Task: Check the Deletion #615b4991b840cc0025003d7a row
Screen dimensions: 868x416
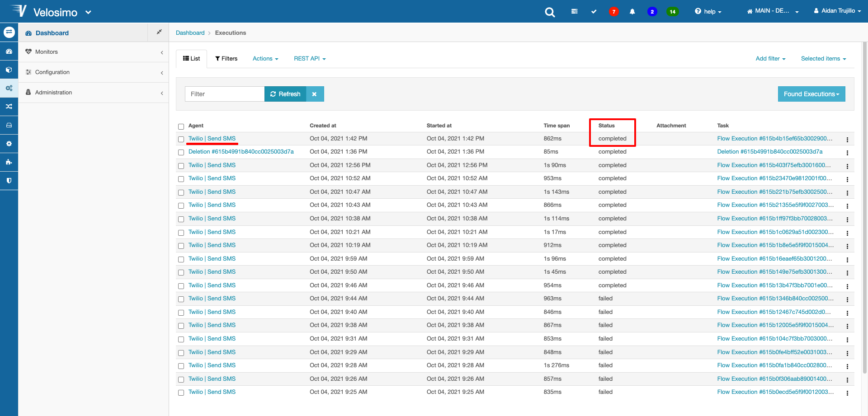Action: tap(181, 152)
